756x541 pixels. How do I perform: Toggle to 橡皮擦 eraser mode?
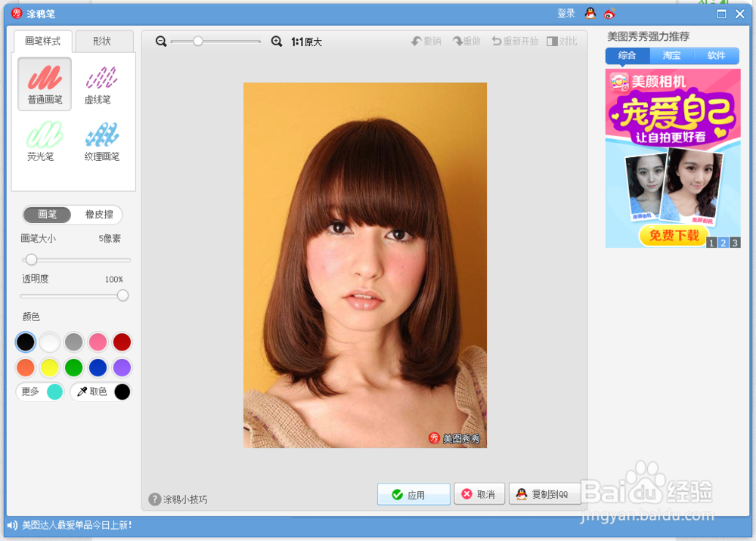99,215
